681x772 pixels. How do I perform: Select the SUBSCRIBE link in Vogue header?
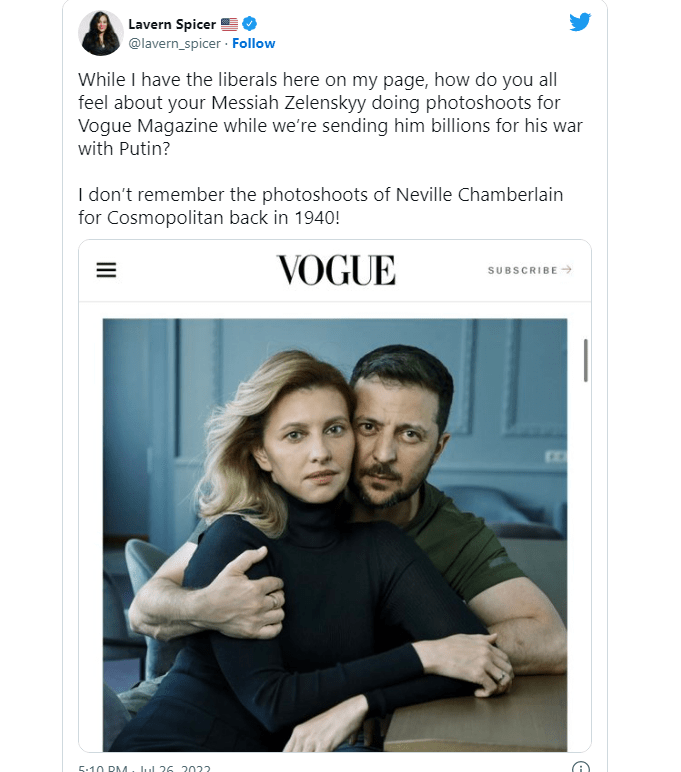522,270
